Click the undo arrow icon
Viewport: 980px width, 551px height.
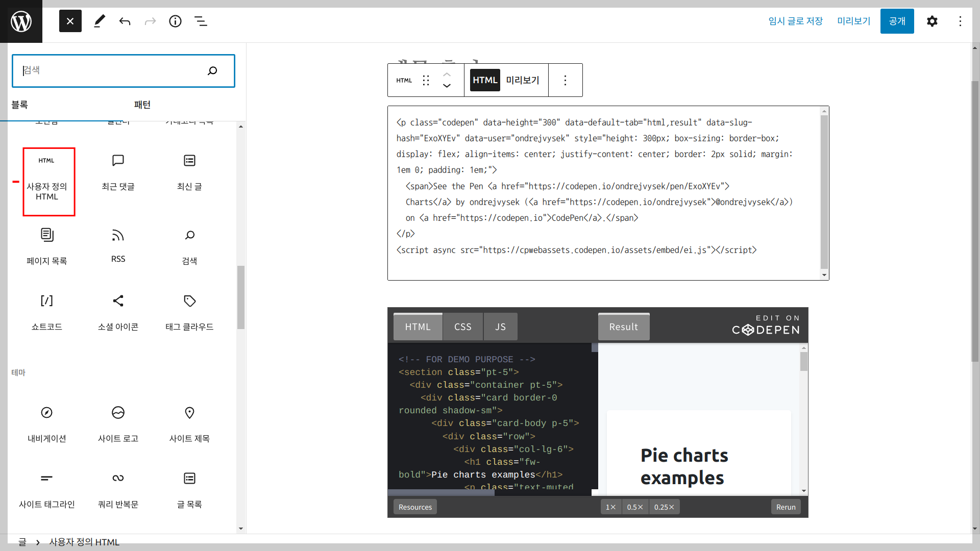pos(125,21)
